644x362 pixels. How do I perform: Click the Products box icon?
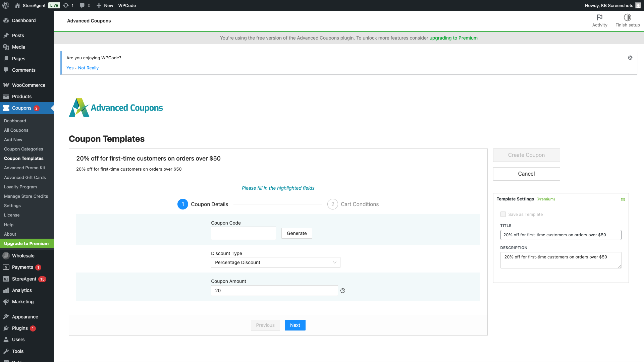pyautogui.click(x=6, y=97)
